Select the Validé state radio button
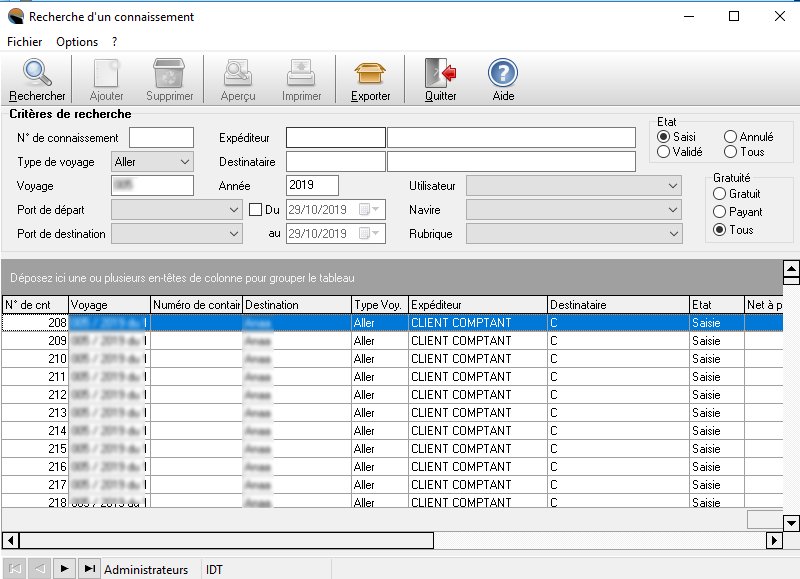 pos(663,152)
